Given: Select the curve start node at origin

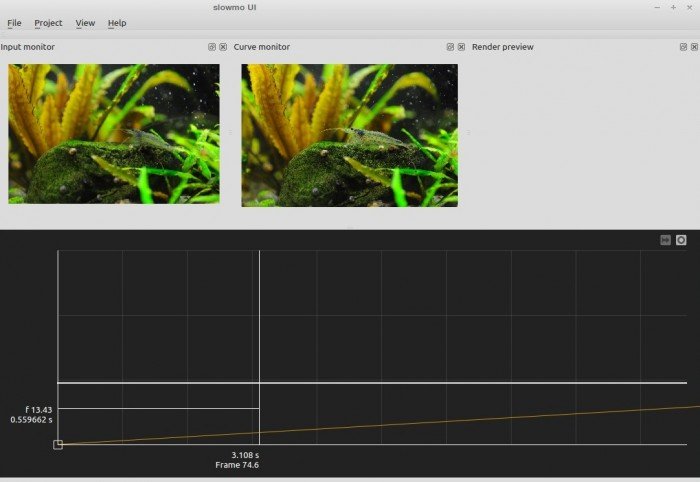Looking at the screenshot, I should [58, 444].
